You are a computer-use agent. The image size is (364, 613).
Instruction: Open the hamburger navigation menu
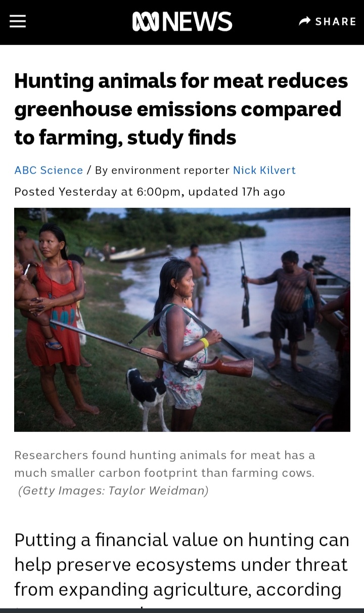click(x=18, y=21)
